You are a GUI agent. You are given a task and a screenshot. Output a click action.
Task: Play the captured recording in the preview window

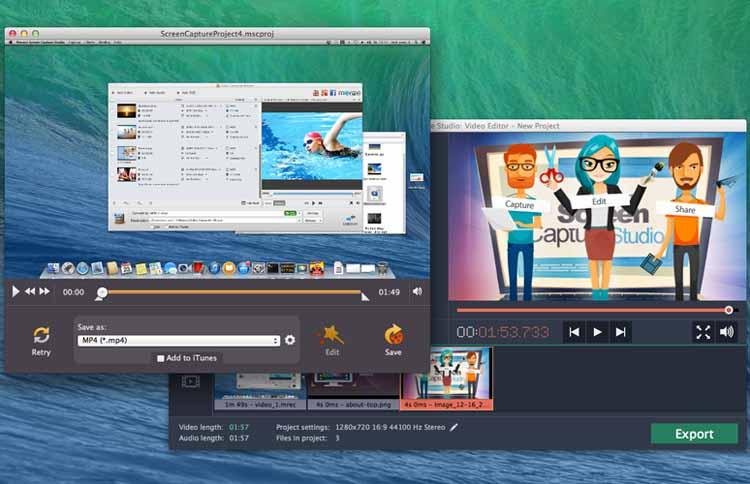15,291
